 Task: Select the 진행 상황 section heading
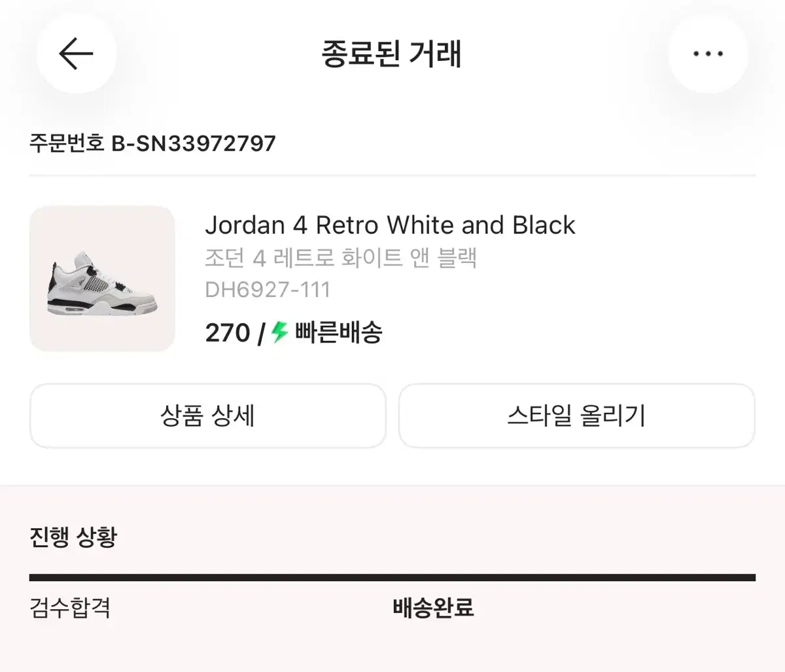pos(73,537)
